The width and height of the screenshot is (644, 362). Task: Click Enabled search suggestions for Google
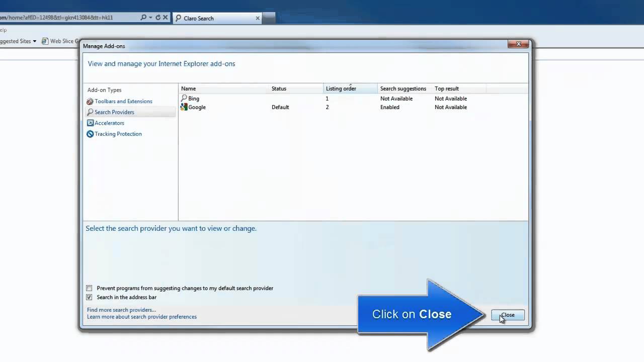pos(390,107)
